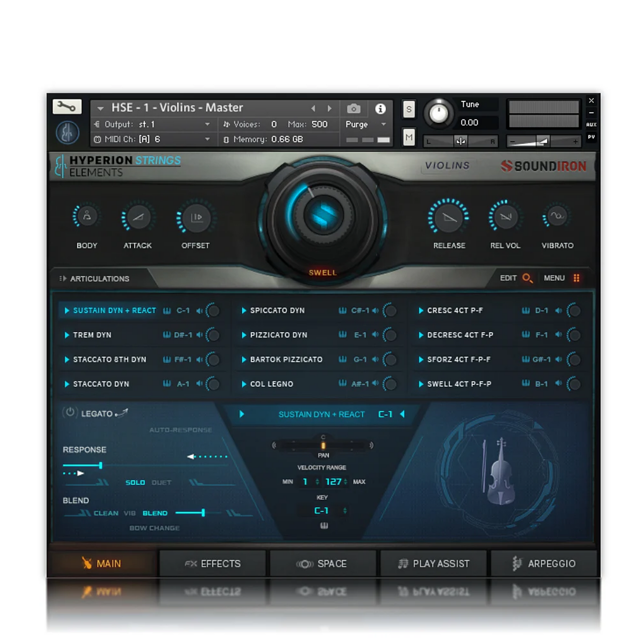
Task: Switch to the SPACE tab
Action: point(323,564)
